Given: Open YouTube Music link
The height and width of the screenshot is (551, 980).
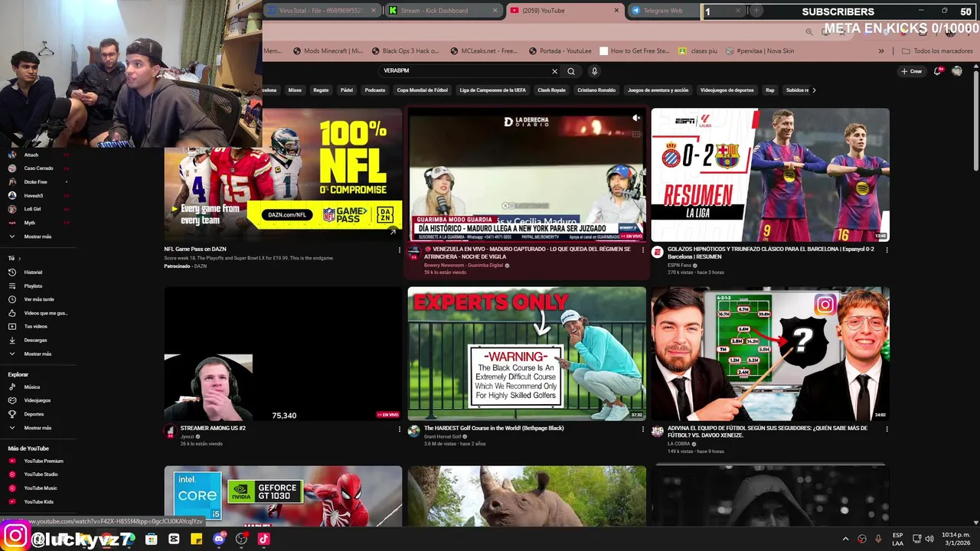Looking at the screenshot, I should (x=40, y=487).
